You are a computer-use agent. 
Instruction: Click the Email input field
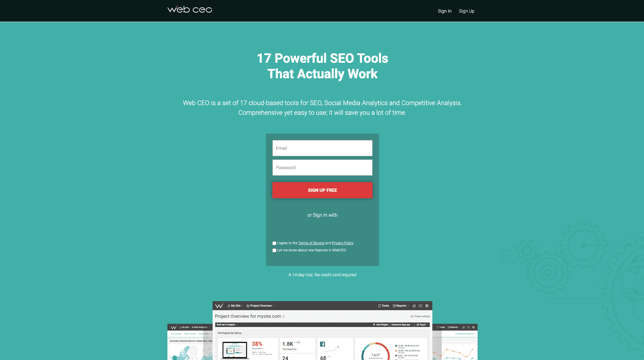point(322,148)
